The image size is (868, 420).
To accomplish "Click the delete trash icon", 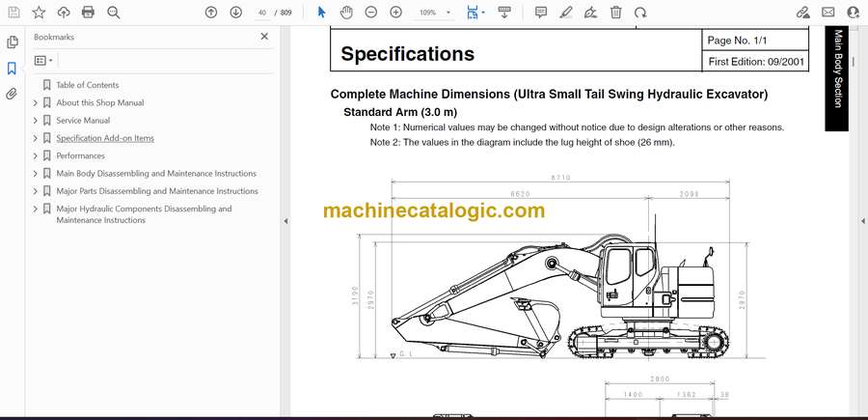I will [x=616, y=13].
